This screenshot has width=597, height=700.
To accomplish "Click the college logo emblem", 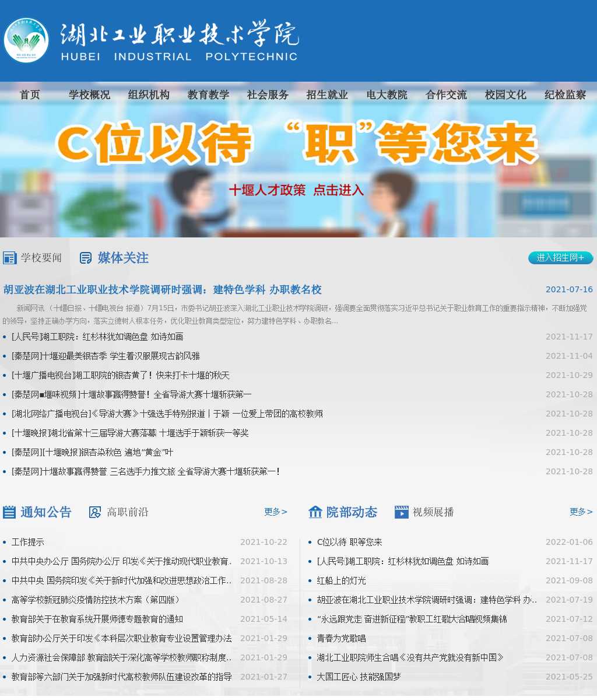I will (x=26, y=41).
